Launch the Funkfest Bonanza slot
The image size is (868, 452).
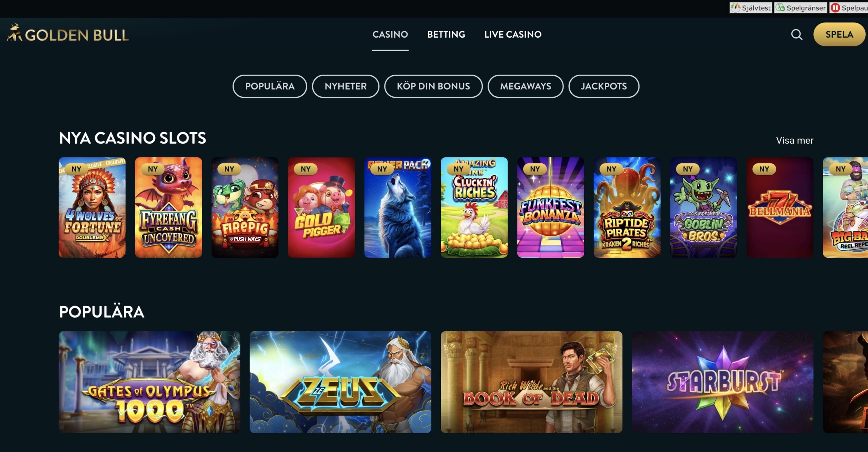[x=550, y=207]
